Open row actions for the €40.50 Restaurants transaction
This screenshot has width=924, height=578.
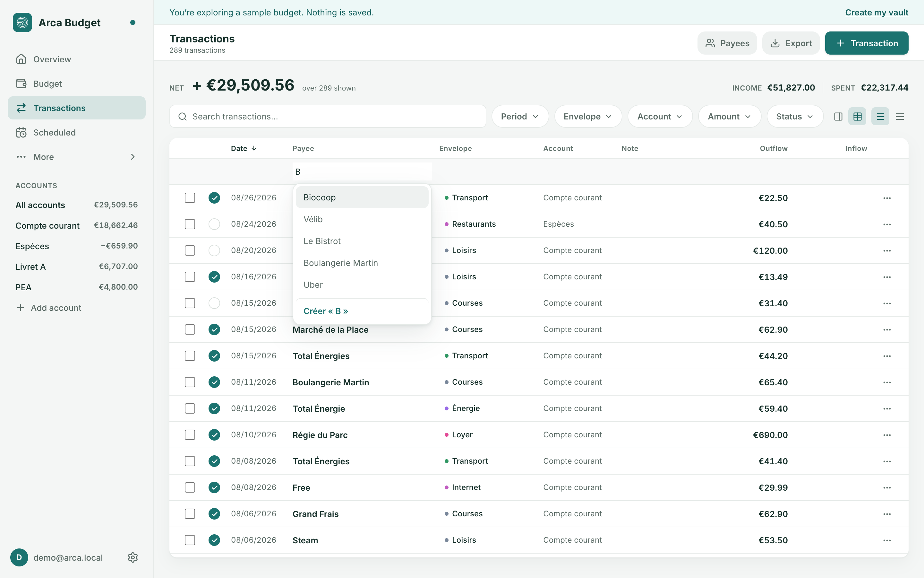pyautogui.click(x=887, y=224)
